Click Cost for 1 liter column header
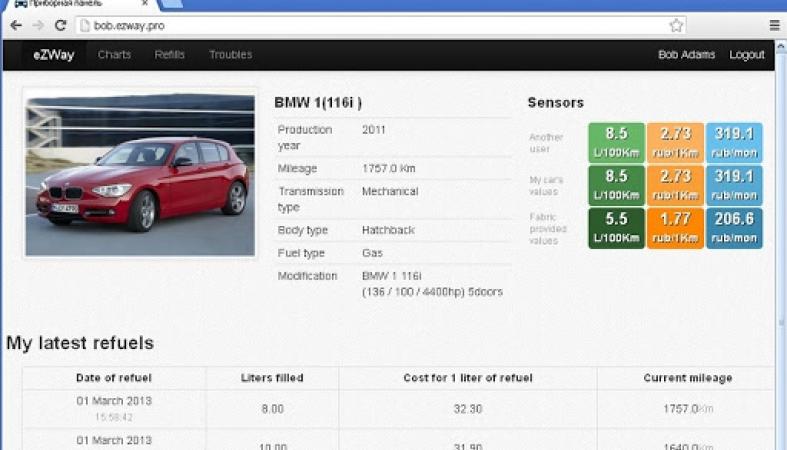Screen dimensions: 787x450 tap(468, 378)
